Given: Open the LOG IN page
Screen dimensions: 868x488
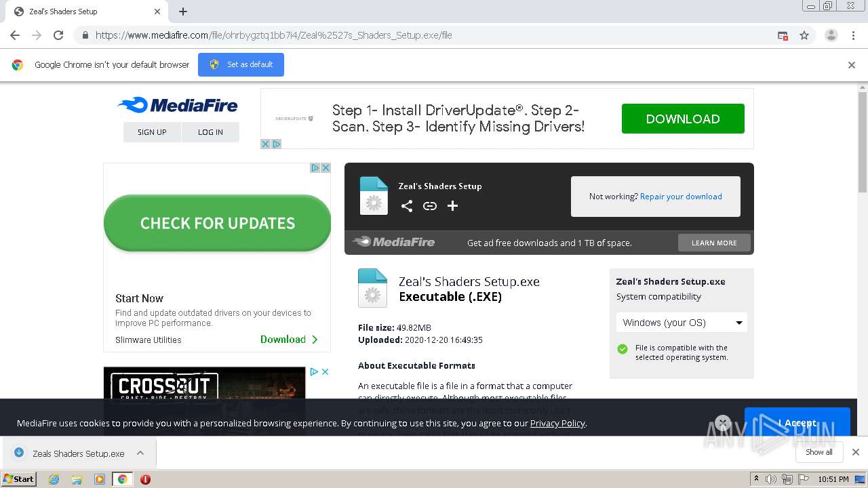Looking at the screenshot, I should pyautogui.click(x=210, y=132).
